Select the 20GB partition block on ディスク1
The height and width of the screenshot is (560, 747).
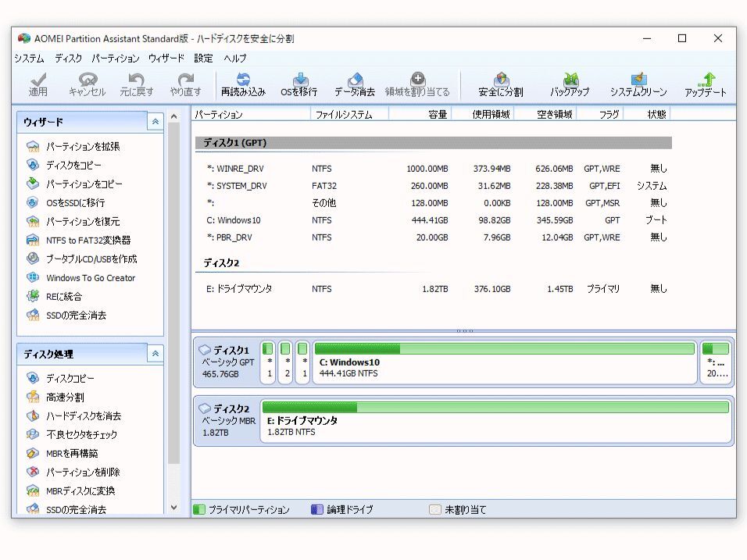click(x=716, y=362)
